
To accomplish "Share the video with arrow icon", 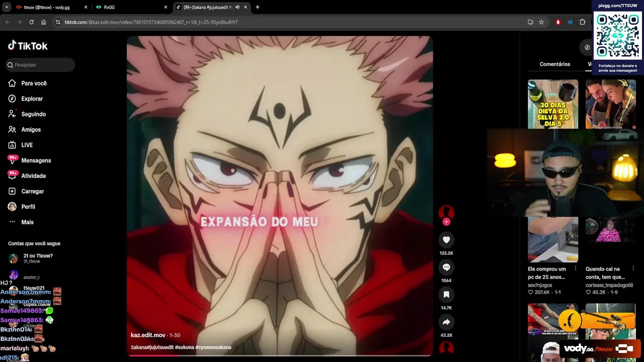I will point(446,322).
